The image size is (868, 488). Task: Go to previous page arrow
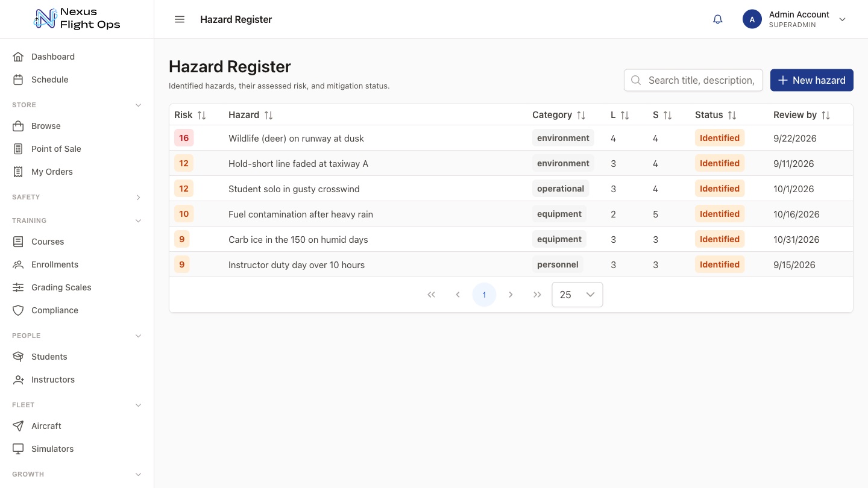(458, 295)
